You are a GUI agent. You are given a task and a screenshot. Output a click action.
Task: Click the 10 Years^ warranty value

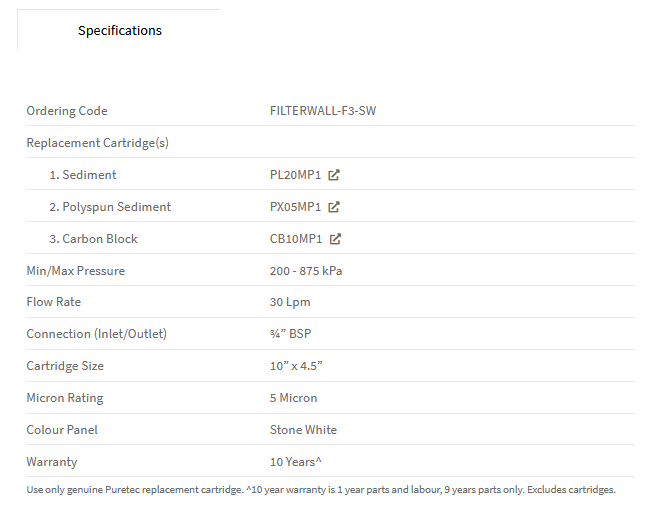coord(296,462)
